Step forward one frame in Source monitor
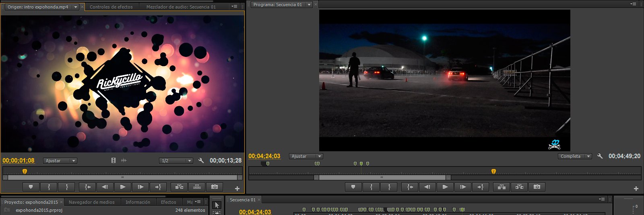Screen dimensions: 644x215 click(140, 187)
